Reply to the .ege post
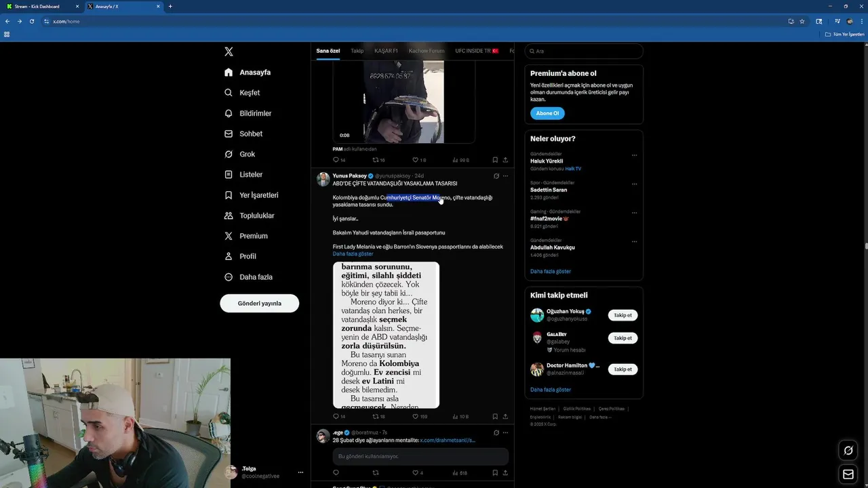The image size is (868, 488). [x=336, y=472]
